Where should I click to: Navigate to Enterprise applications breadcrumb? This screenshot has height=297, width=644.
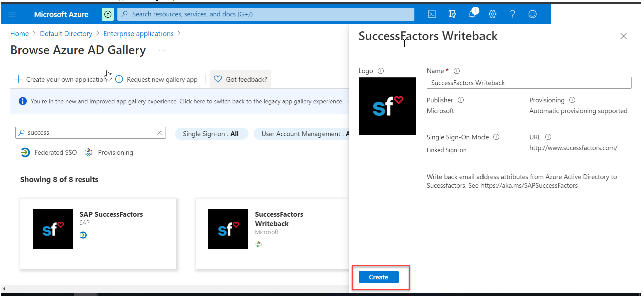point(138,33)
